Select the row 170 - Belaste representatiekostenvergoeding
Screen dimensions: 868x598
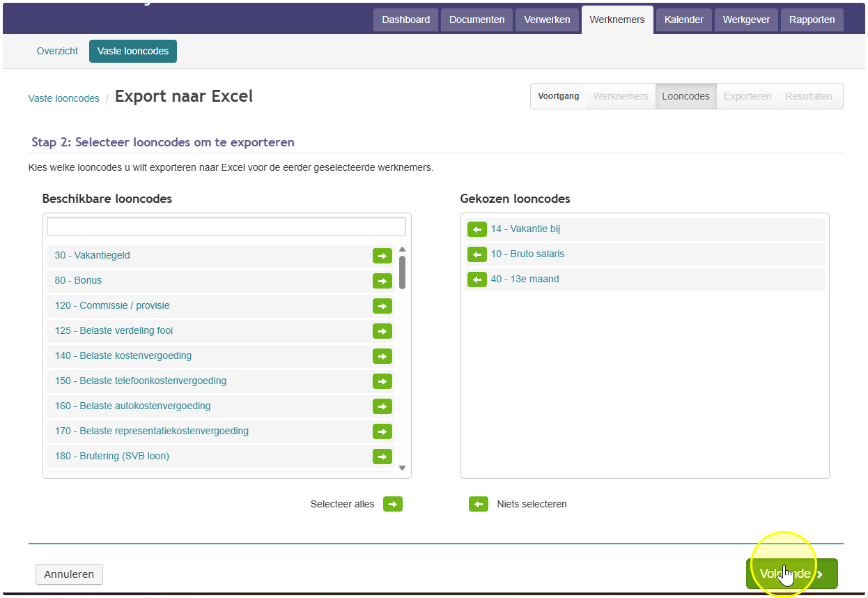(221, 431)
